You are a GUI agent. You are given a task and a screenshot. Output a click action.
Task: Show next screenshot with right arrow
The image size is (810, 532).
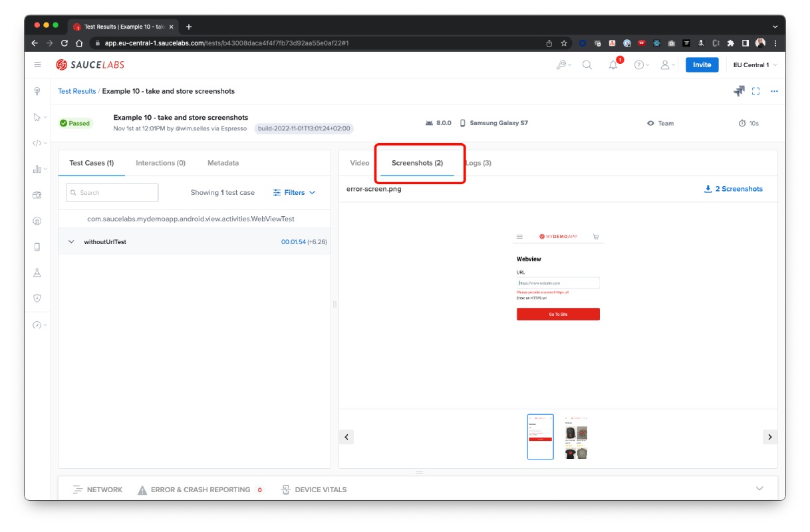click(x=770, y=437)
